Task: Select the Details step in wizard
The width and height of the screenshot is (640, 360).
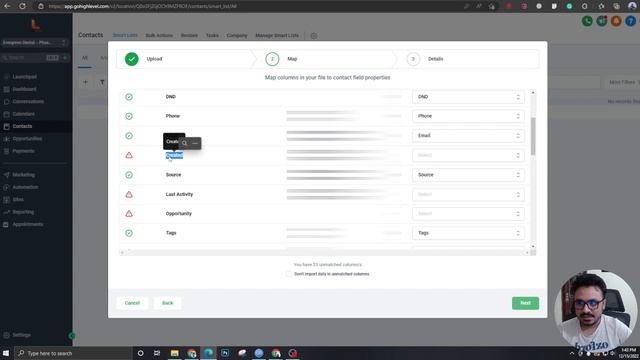Action: (413, 59)
